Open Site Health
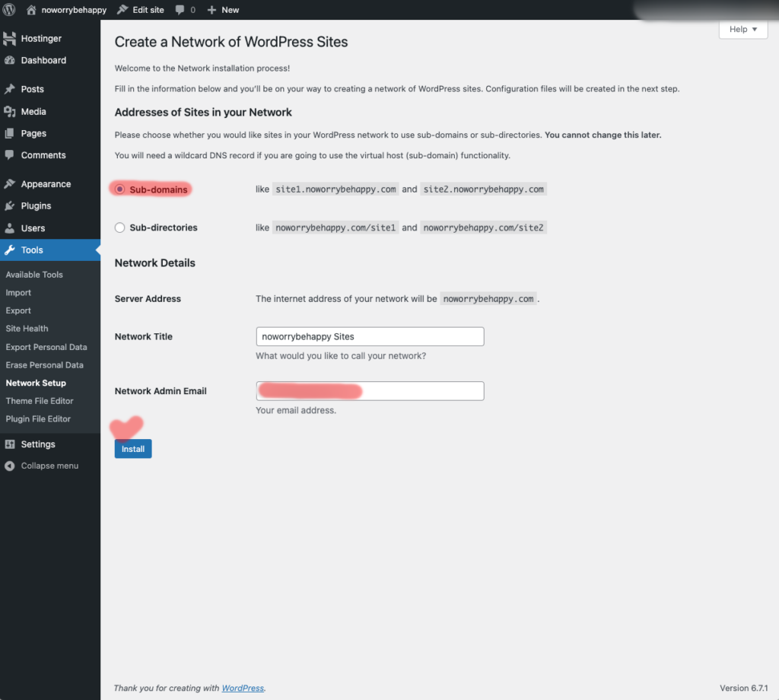This screenshot has width=779, height=700. pyautogui.click(x=27, y=329)
